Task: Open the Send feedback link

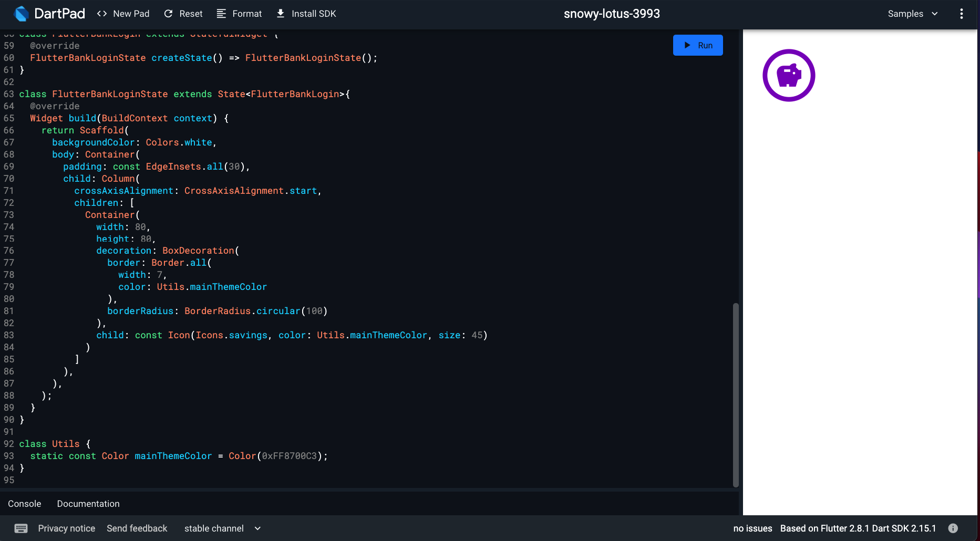Action: click(137, 528)
